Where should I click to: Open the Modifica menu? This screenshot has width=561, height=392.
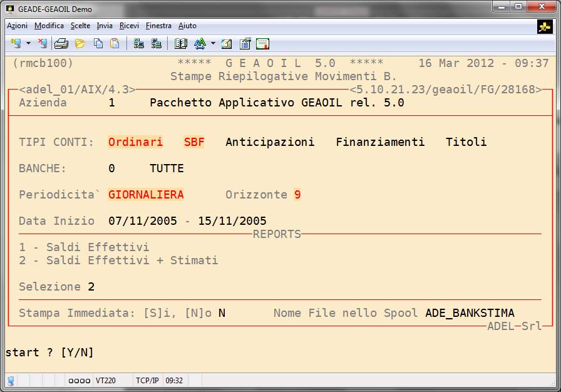tap(49, 26)
